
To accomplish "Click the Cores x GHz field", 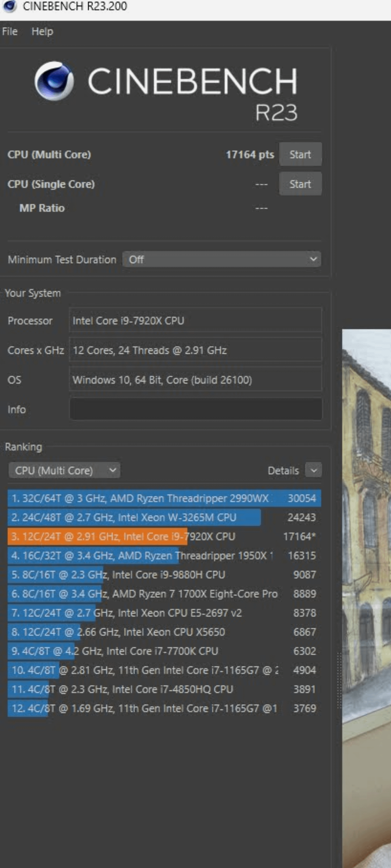I will pyautogui.click(x=195, y=350).
